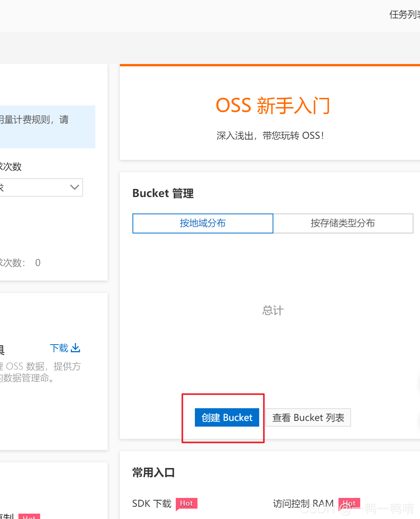Screen dimensions: 420x519
Task: Click the Hot badge in bottom-left corner
Action: tap(29, 517)
